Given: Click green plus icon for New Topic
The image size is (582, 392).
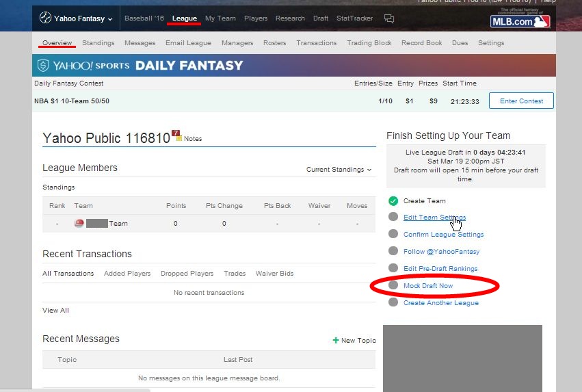Looking at the screenshot, I should (336, 340).
